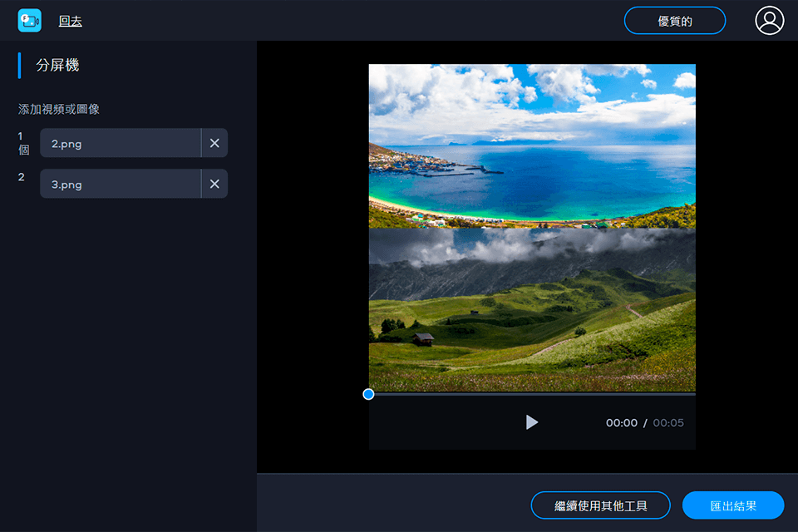Viewport: 798px width, 532px height.
Task: Select the bottom meadow image in preview
Action: (x=532, y=309)
